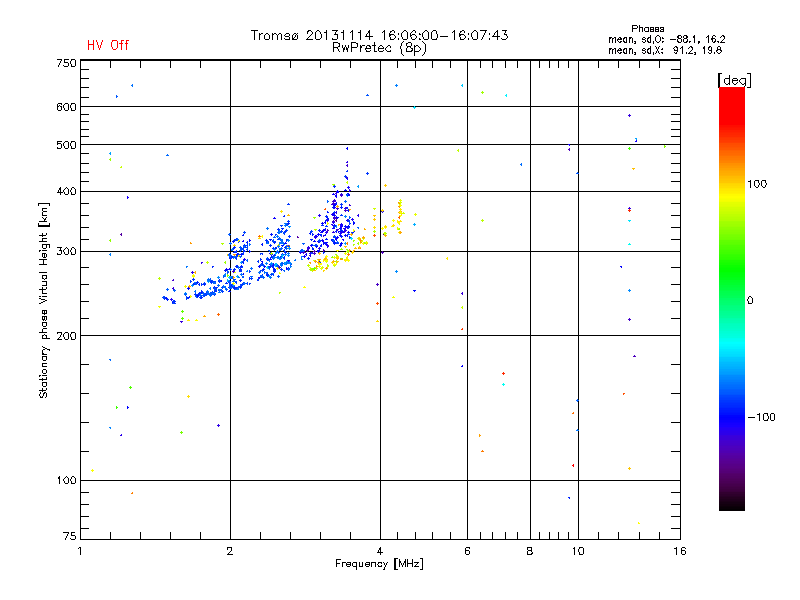This screenshot has height=600, width=800.
Task: Click the colorbar '0' tick label
Action: 750,301
